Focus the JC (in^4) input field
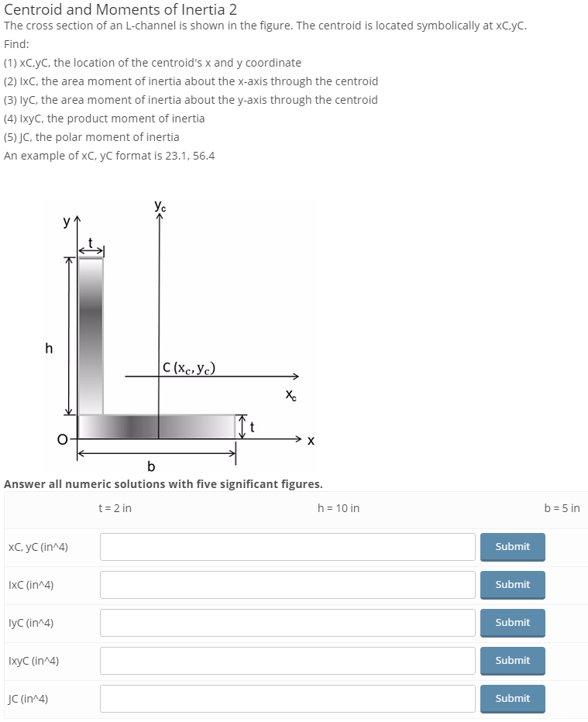 pos(287,698)
